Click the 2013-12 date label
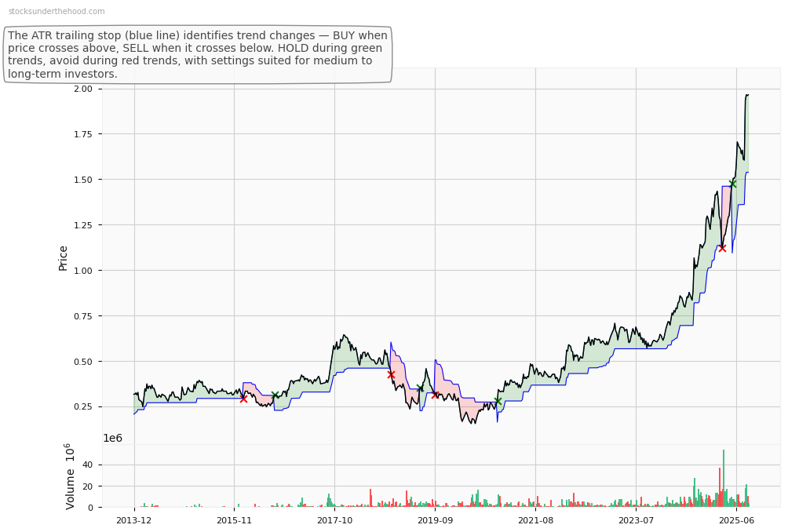The image size is (788, 532). click(133, 520)
